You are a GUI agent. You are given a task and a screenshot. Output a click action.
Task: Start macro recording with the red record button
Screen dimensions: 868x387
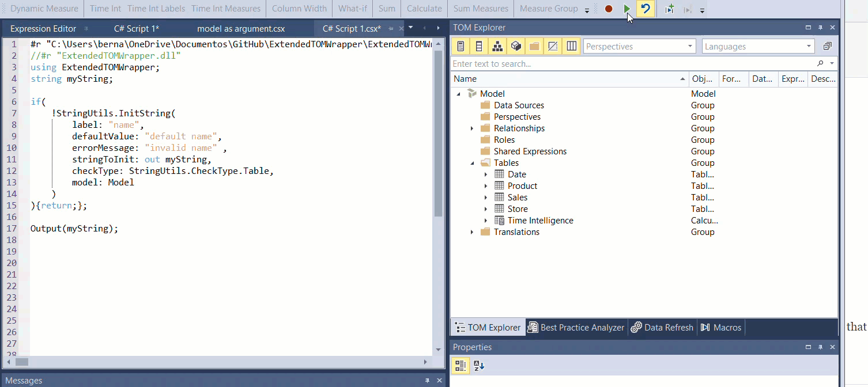pyautogui.click(x=609, y=9)
